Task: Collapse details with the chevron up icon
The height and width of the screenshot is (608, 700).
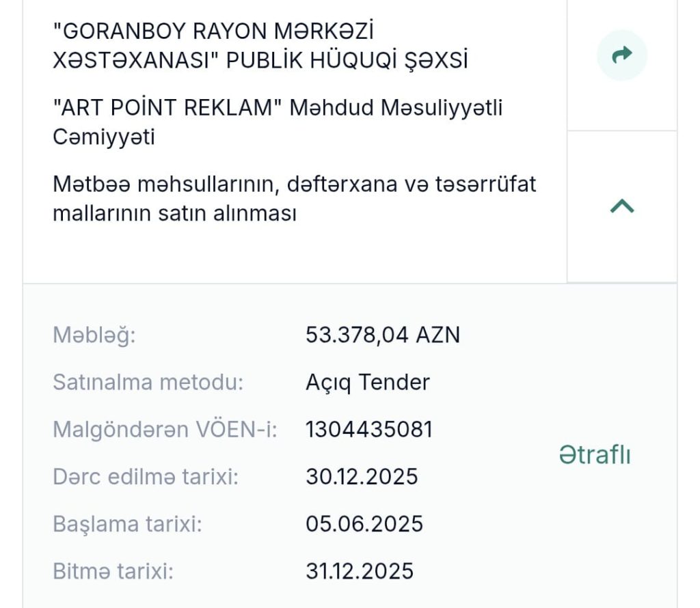Action: [621, 206]
